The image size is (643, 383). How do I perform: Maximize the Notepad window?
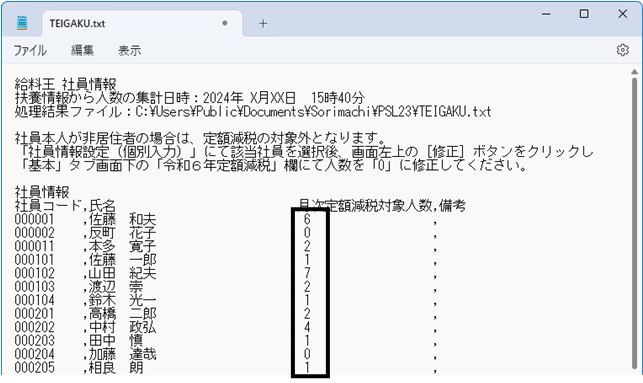tap(584, 14)
